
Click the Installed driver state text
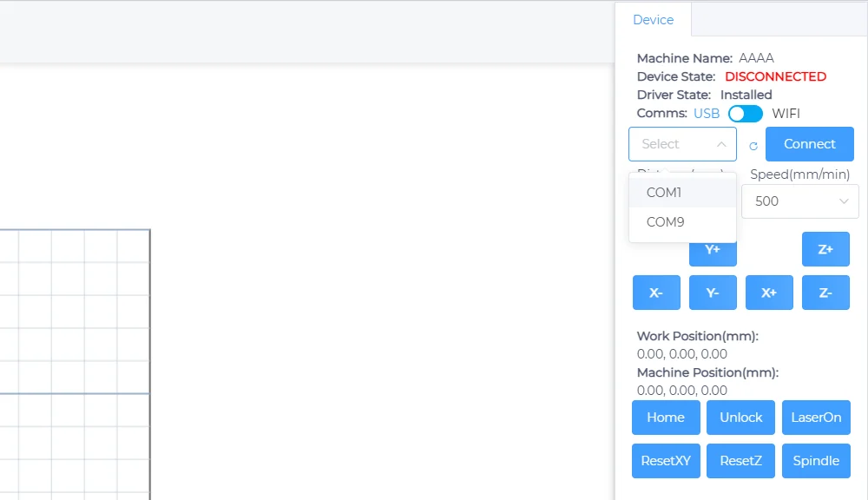[746, 95]
